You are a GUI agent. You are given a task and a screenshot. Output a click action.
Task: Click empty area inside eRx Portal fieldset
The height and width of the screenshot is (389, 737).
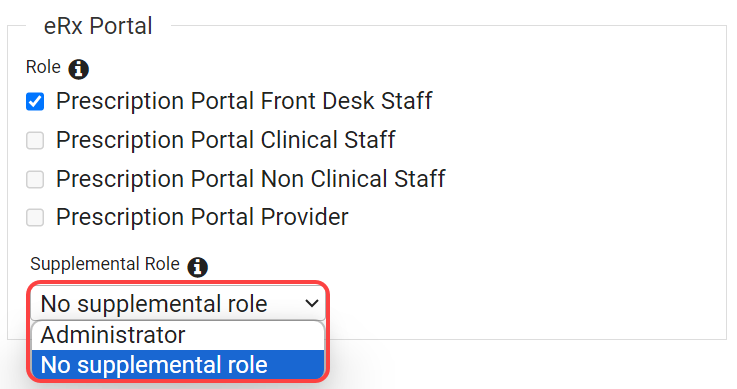coord(564,188)
